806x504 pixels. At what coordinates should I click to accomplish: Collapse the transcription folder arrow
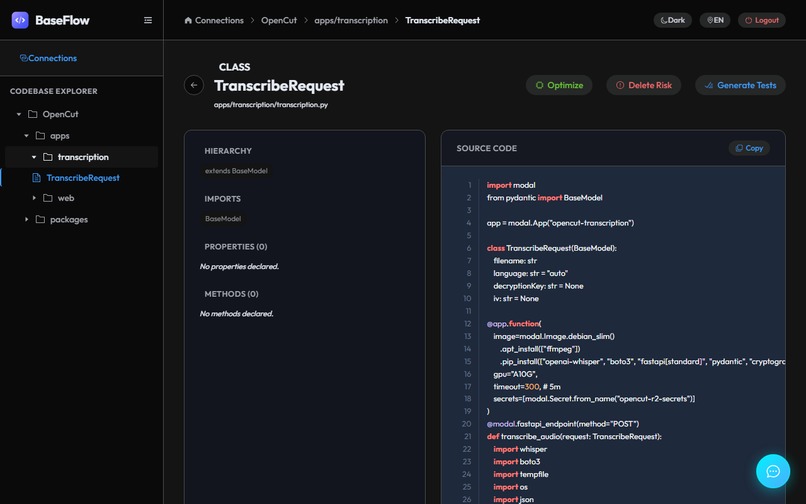34,157
